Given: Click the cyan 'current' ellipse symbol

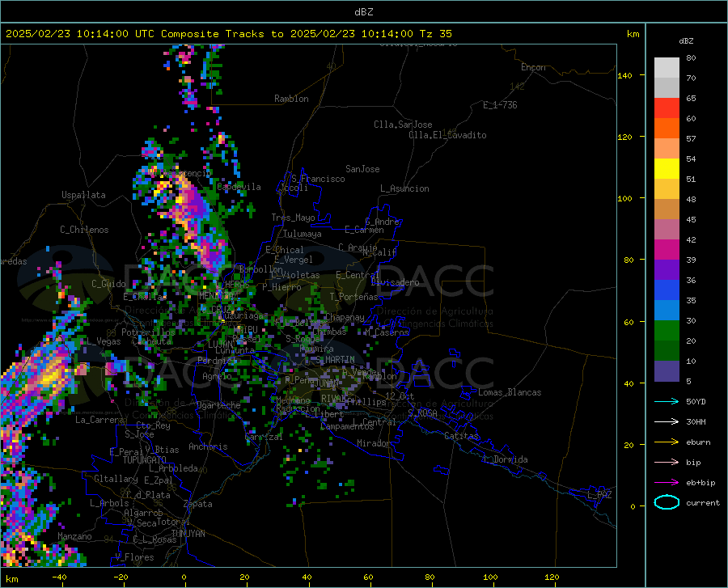Looking at the screenshot, I should click(x=667, y=502).
